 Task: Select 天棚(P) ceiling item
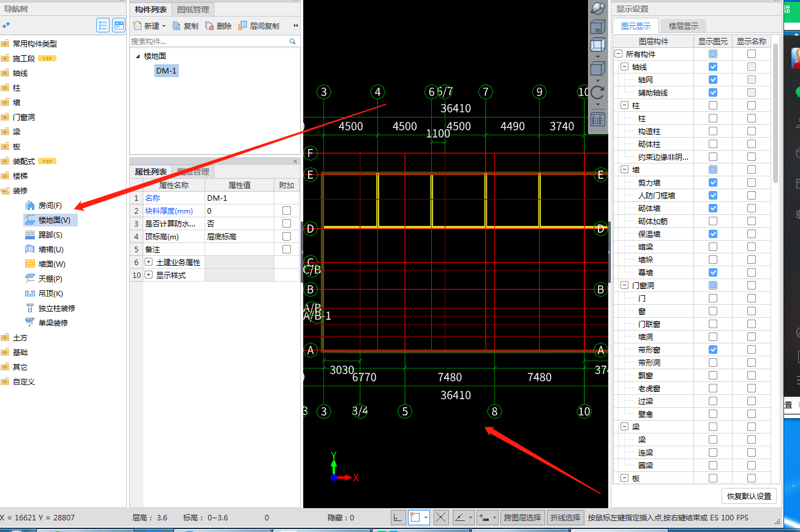[x=44, y=279]
